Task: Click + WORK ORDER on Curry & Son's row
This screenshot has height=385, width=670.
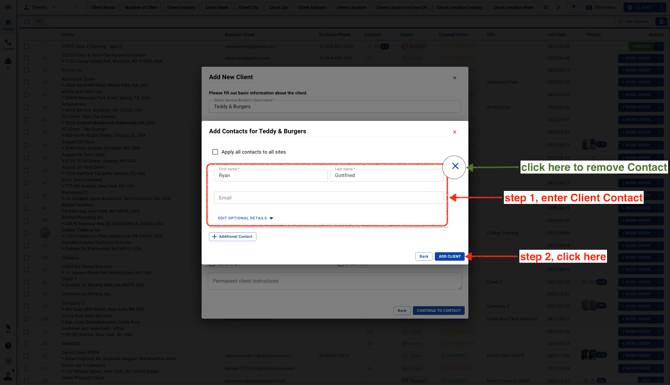Action: [636, 58]
